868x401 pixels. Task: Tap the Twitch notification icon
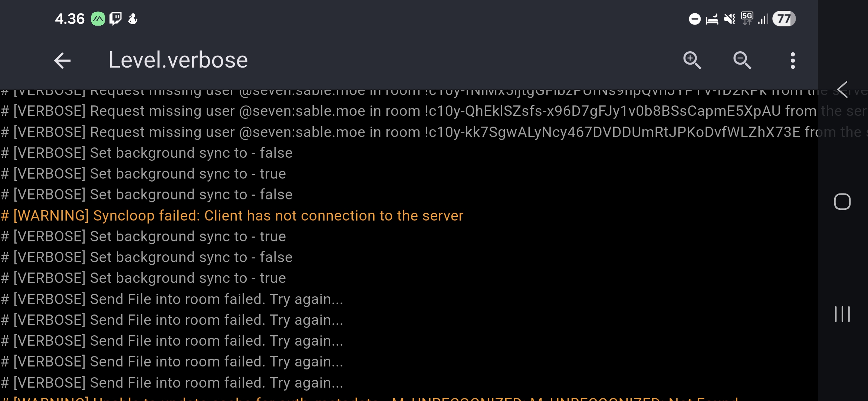pyautogui.click(x=115, y=19)
